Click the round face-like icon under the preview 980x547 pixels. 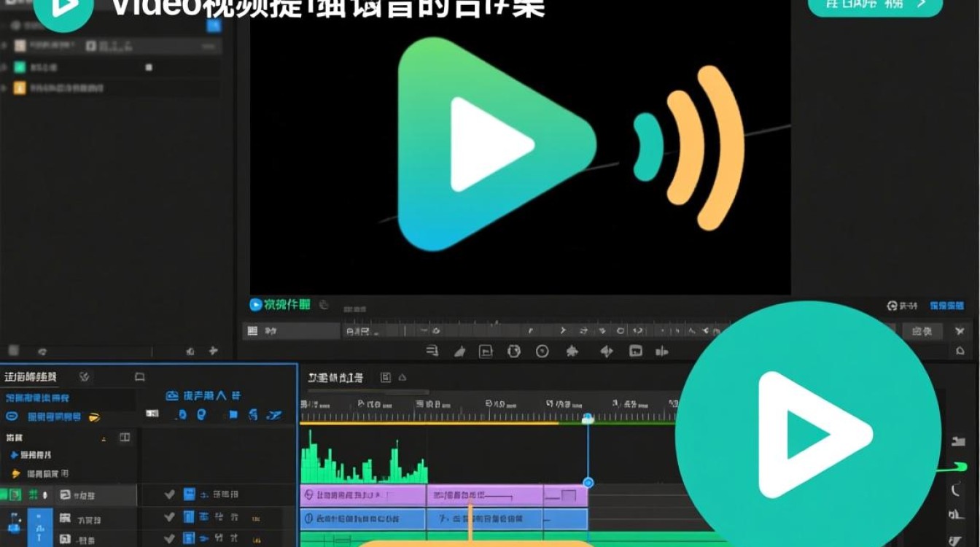coord(514,352)
